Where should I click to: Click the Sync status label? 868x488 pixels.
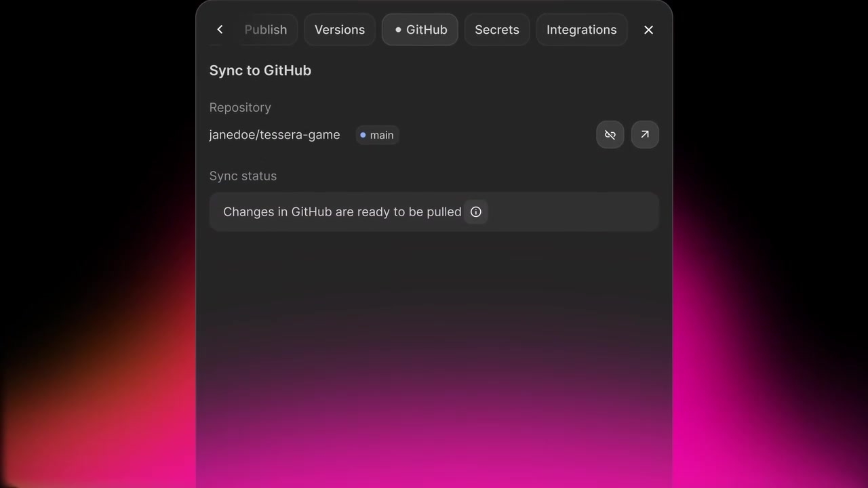[243, 176]
